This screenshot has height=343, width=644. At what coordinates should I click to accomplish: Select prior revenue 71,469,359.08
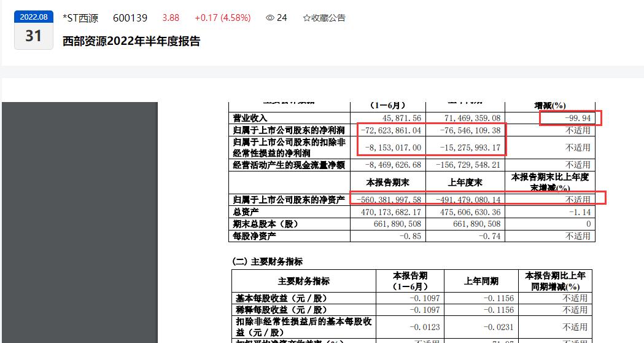pyautogui.click(x=472, y=118)
